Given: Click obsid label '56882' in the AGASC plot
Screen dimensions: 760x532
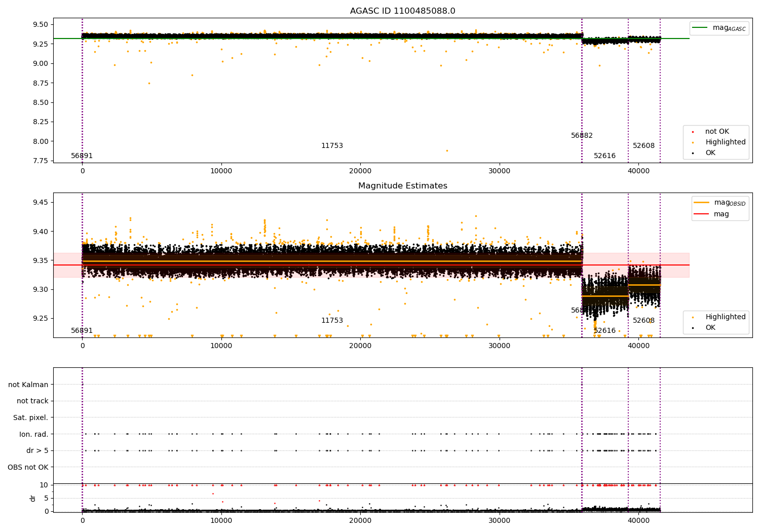Looking at the screenshot, I should click(x=582, y=136).
